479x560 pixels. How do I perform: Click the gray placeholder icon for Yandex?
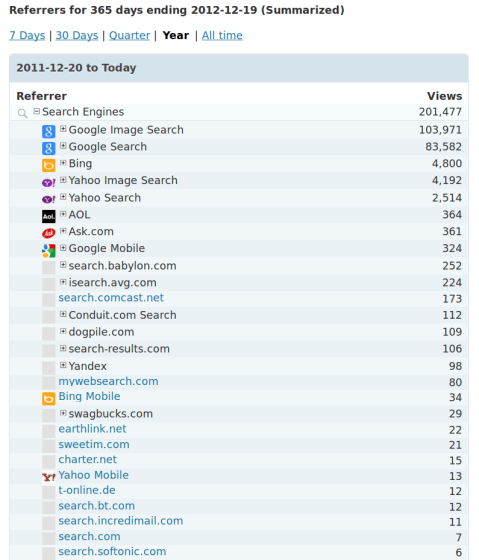click(x=49, y=368)
